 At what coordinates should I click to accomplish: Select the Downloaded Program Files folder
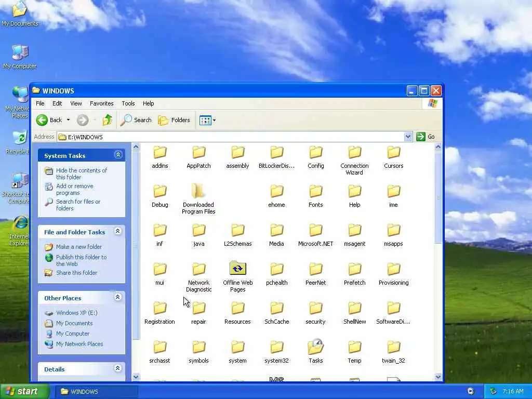pos(199,199)
